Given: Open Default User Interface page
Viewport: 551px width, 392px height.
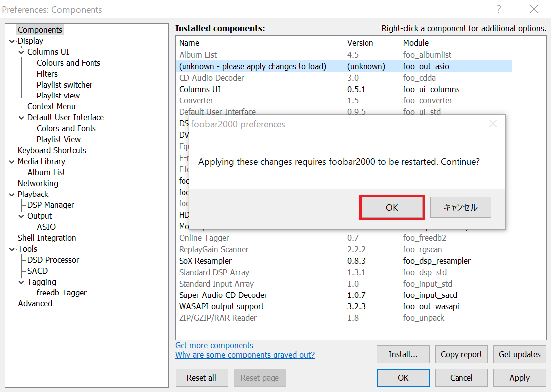Looking at the screenshot, I should pyautogui.click(x=66, y=117).
